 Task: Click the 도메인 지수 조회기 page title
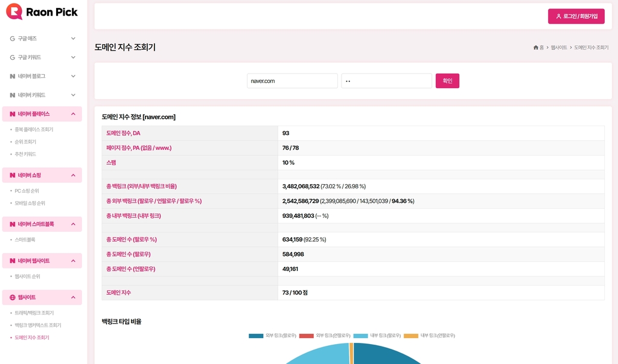(125, 47)
